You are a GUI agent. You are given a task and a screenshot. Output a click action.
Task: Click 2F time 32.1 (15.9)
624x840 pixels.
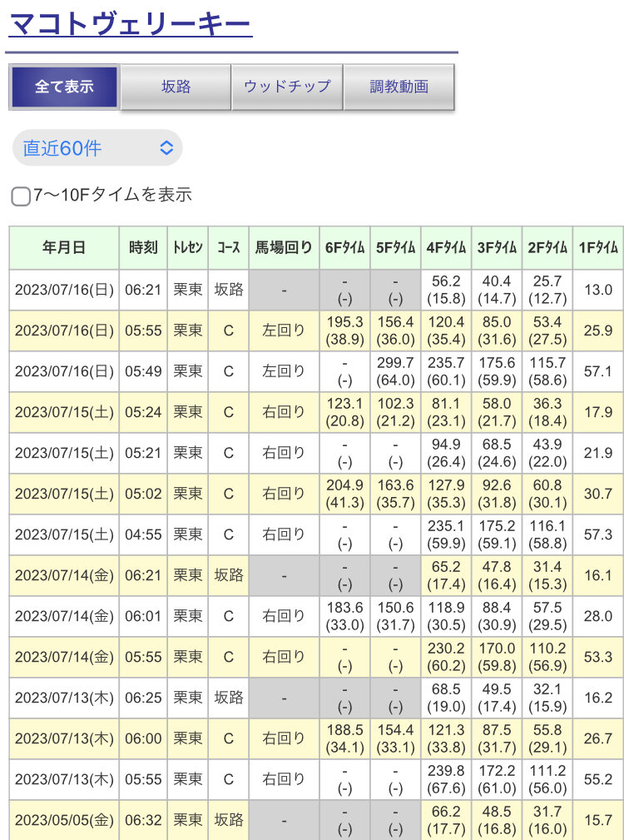tap(547, 698)
